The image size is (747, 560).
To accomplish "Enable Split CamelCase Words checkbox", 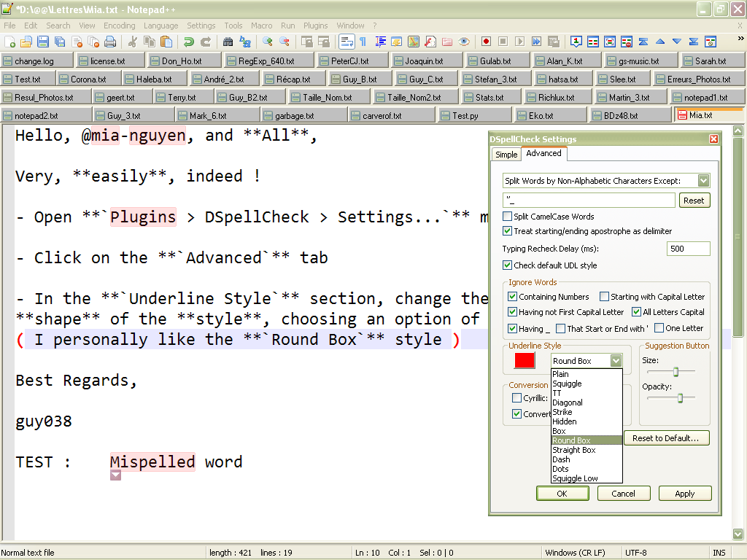I will (x=508, y=216).
